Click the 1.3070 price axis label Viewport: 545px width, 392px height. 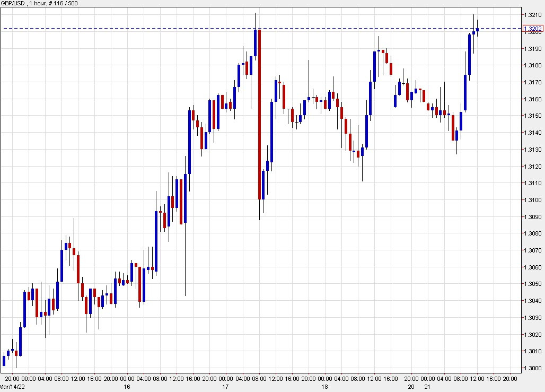pos(533,250)
